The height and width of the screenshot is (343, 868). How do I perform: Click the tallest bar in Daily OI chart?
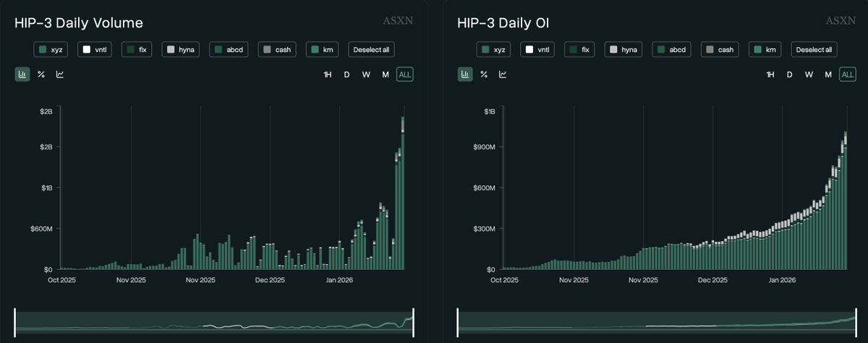point(846,200)
